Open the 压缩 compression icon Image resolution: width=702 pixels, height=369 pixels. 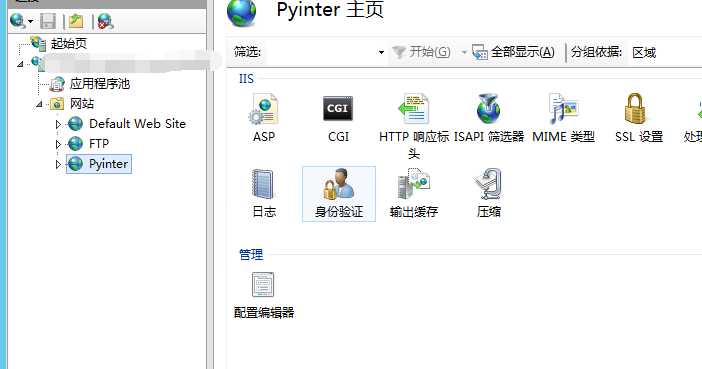point(488,184)
